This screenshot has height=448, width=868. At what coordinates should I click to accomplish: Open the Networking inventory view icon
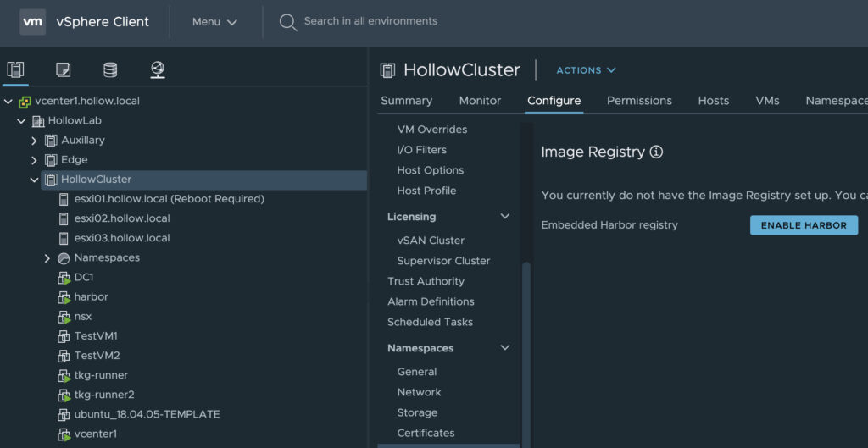[158, 69]
